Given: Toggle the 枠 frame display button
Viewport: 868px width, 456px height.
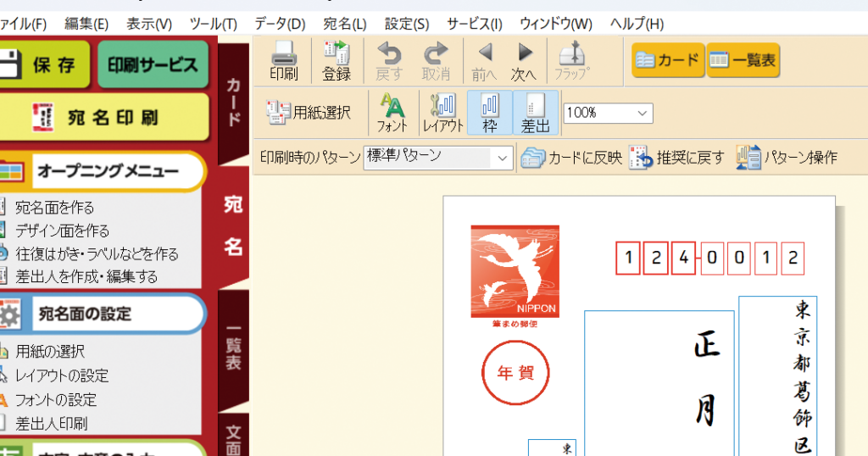Looking at the screenshot, I should pyautogui.click(x=490, y=113).
